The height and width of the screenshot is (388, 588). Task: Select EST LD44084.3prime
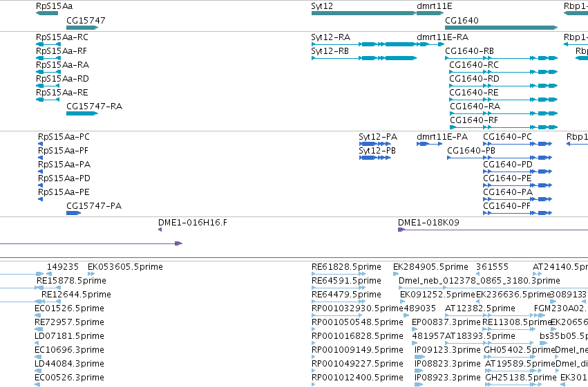click(x=69, y=364)
